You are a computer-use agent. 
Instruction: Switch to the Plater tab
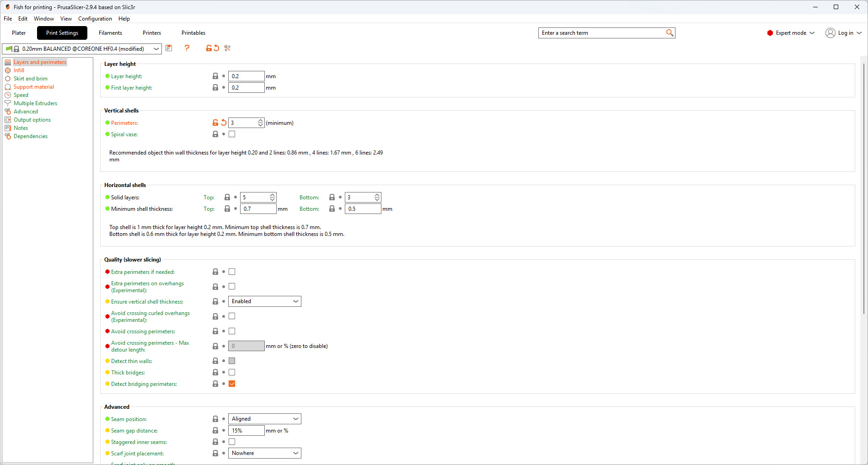pos(19,33)
